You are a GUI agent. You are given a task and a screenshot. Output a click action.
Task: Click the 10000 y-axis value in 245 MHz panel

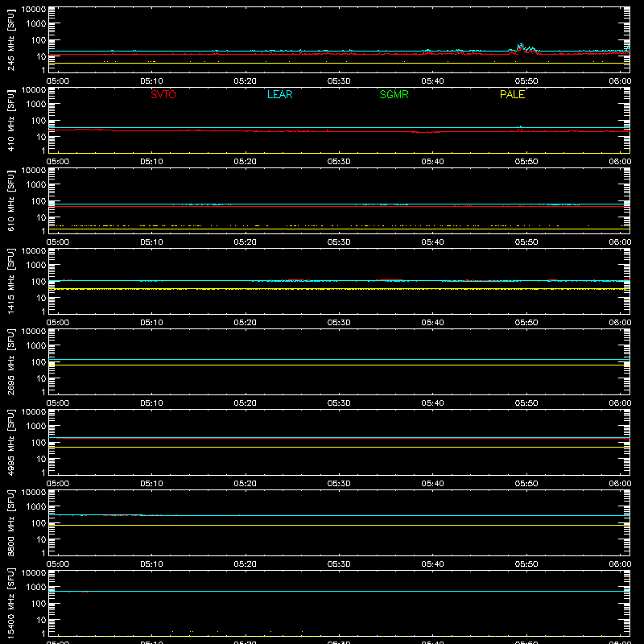point(34,10)
